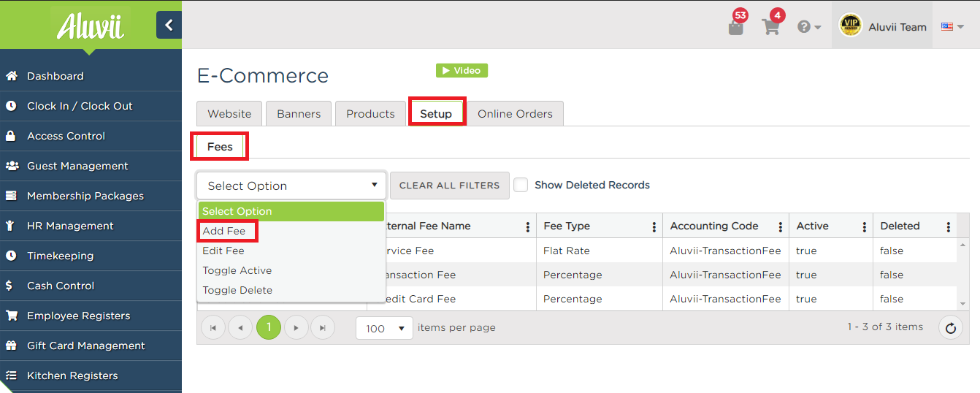
Task: Click the Cash Control dollar icon
Action: click(x=9, y=286)
